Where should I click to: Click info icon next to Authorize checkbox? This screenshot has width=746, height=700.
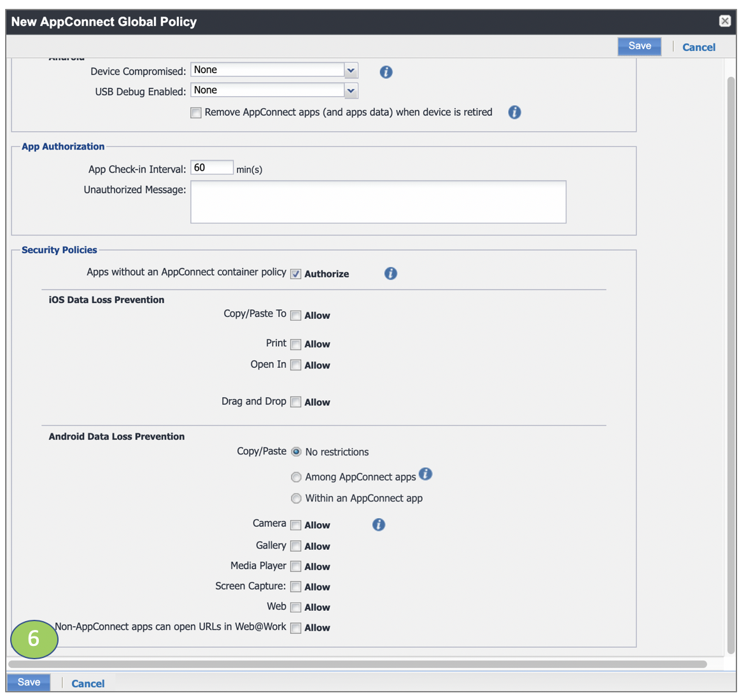click(391, 274)
